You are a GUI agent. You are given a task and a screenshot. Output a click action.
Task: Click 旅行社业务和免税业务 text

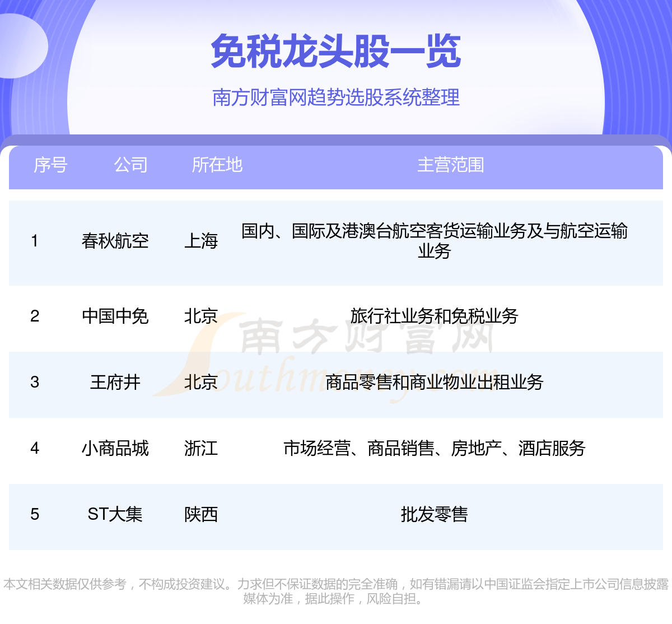click(435, 316)
